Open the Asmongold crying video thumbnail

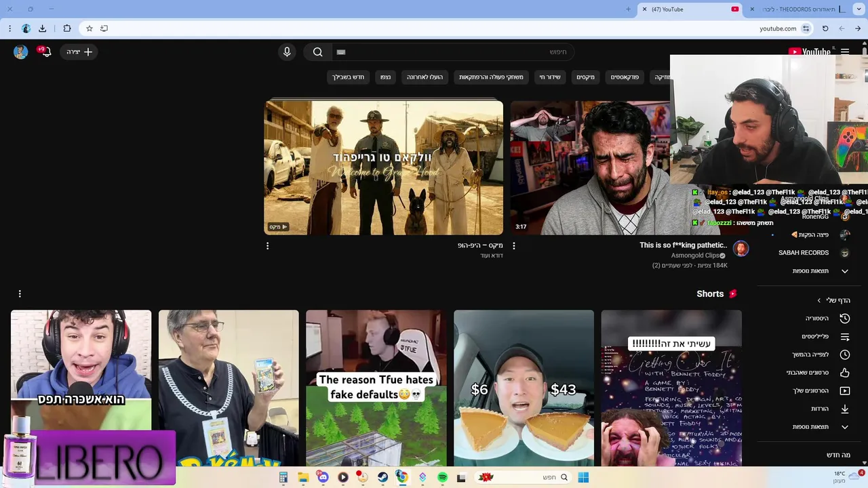pos(590,167)
